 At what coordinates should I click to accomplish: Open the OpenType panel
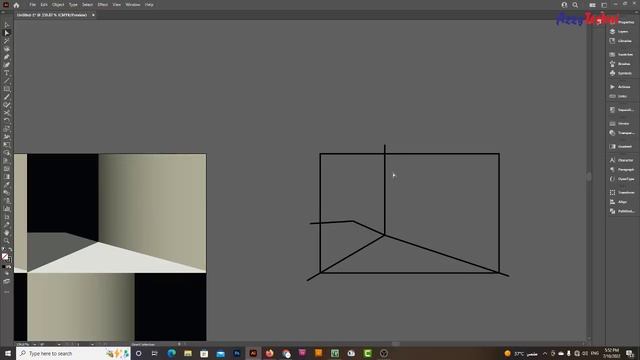pos(622,179)
